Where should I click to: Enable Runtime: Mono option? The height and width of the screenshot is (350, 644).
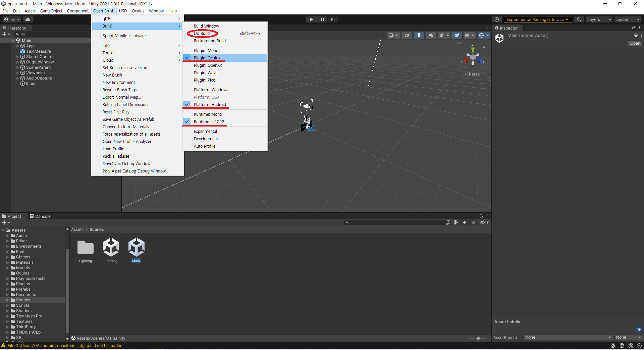tap(225, 114)
